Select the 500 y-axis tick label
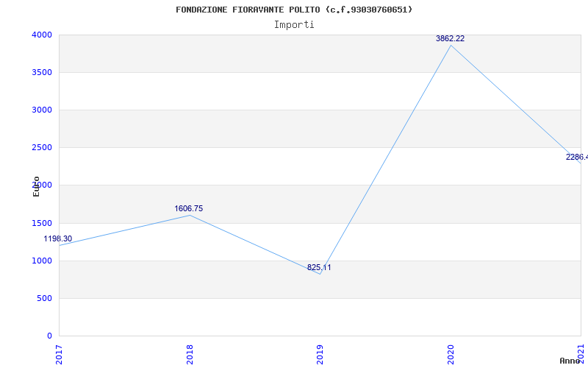 coord(44,299)
